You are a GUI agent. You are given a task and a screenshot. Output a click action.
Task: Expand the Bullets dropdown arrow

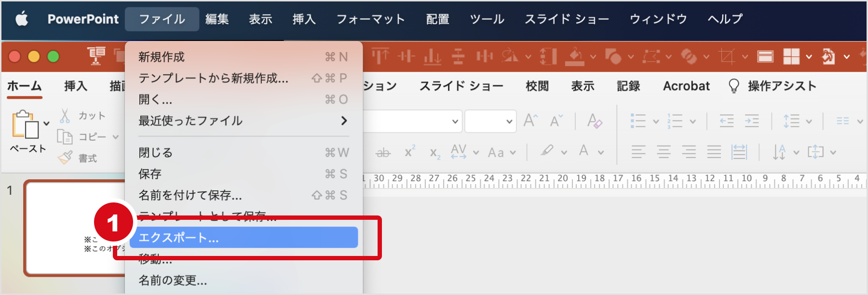(x=656, y=121)
